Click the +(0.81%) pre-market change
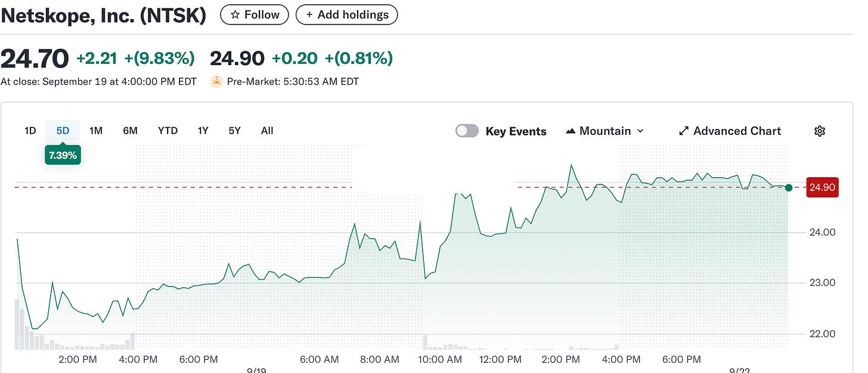The height and width of the screenshot is (373, 868). (x=358, y=58)
